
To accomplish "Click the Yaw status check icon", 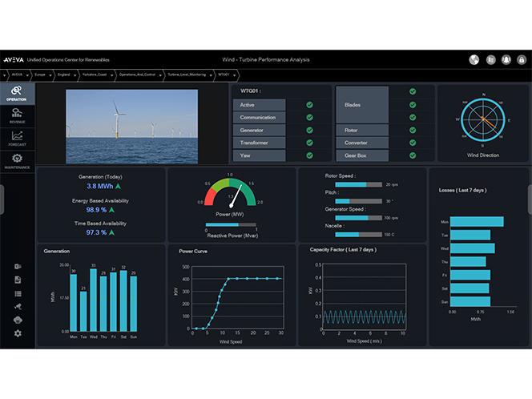I will [x=309, y=155].
